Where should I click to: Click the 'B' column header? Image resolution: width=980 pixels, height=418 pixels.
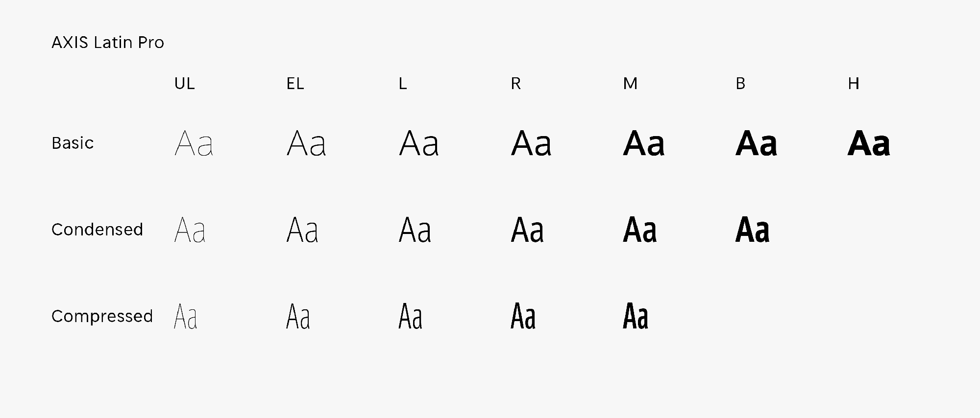pyautogui.click(x=740, y=84)
